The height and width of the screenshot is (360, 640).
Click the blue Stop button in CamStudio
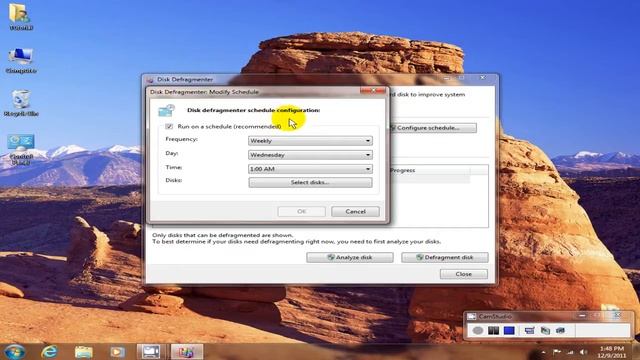click(509, 330)
